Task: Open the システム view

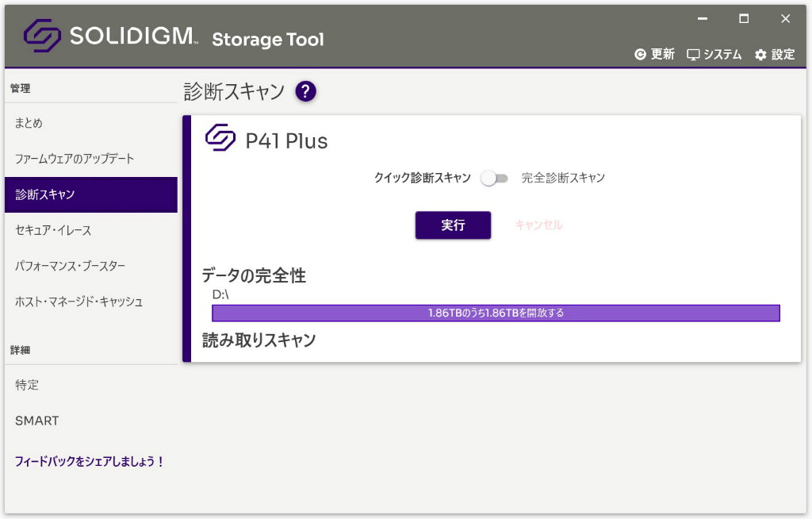Action: point(714,55)
